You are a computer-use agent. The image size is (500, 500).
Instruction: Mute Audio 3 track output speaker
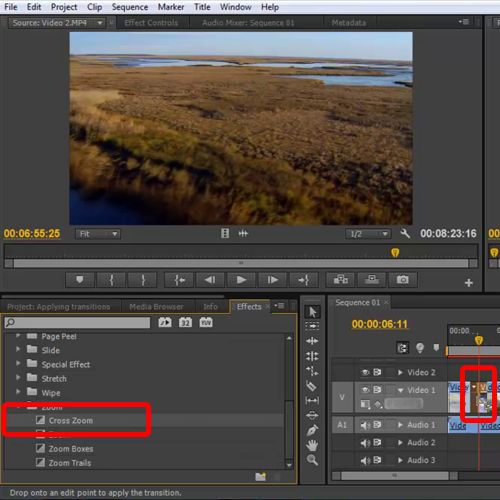(365, 460)
